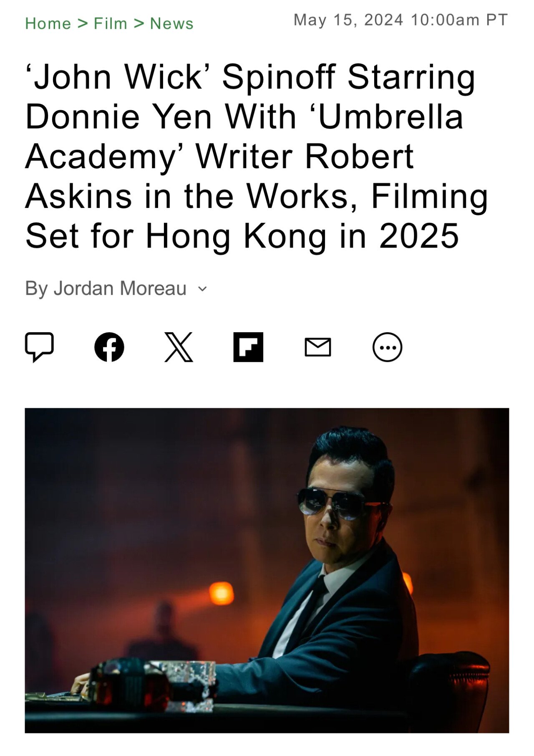This screenshot has width=534, height=756.
Task: Click the word 'By' in byline
Action: pyautogui.click(x=36, y=289)
